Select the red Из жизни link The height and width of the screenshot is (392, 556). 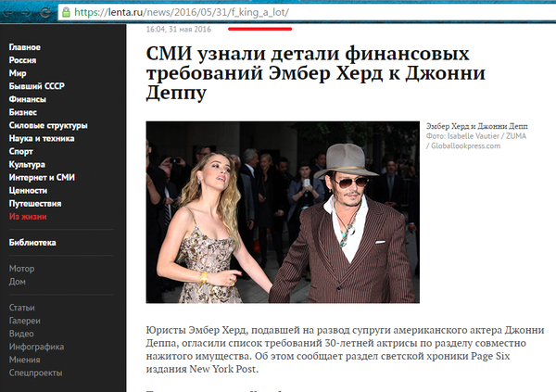click(29, 215)
